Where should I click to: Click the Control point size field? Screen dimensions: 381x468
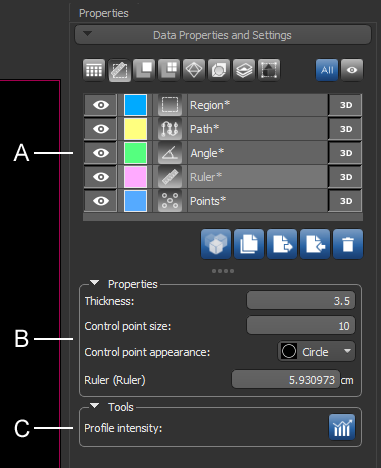click(x=301, y=326)
